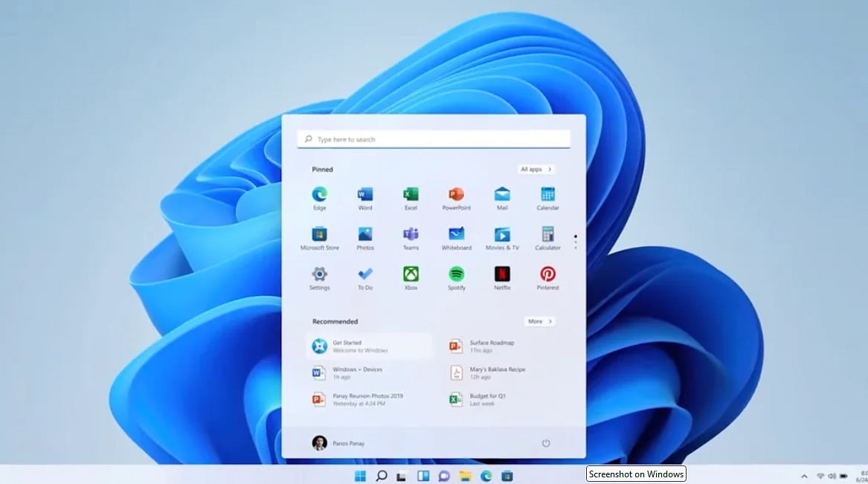
Task: Open Mary's Baklava Recipe document
Action: (496, 372)
